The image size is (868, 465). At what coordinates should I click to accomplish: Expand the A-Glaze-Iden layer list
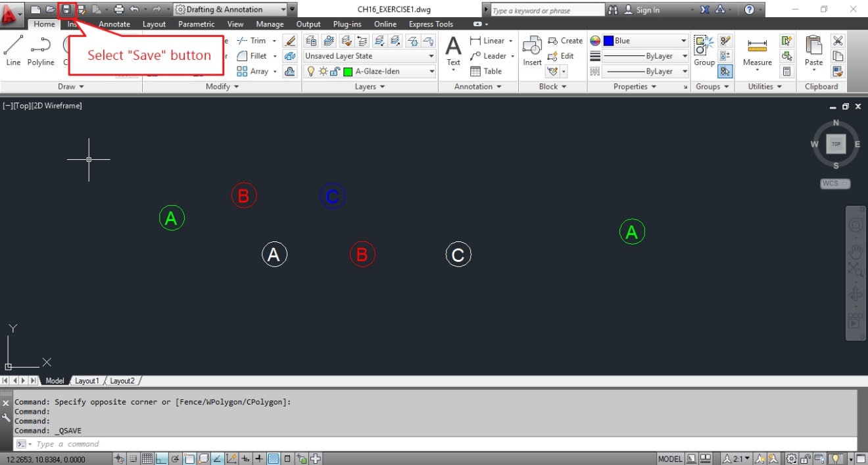click(431, 71)
